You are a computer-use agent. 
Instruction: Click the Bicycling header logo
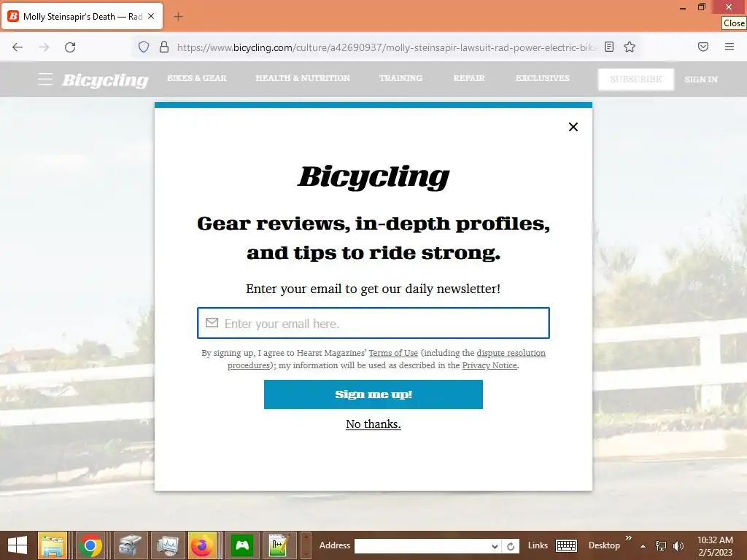click(x=105, y=79)
